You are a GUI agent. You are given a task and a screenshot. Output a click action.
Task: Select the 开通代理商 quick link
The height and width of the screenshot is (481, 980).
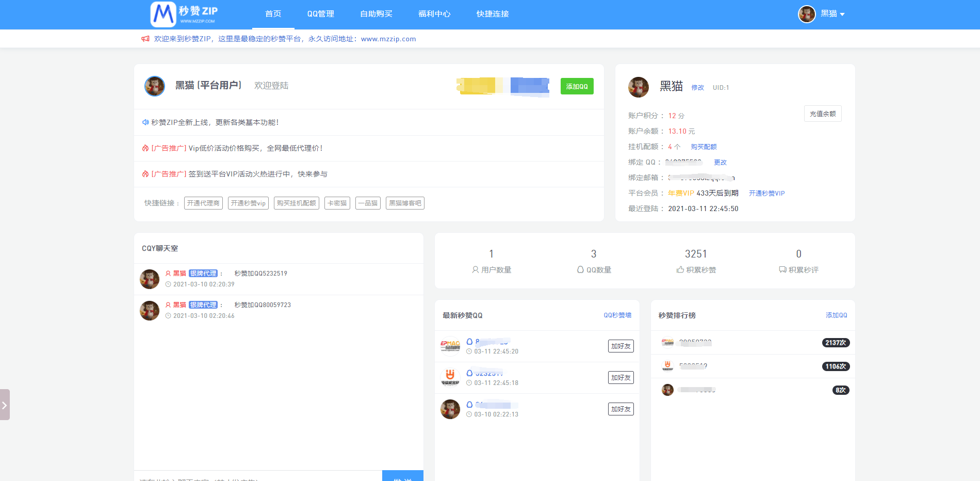(203, 203)
